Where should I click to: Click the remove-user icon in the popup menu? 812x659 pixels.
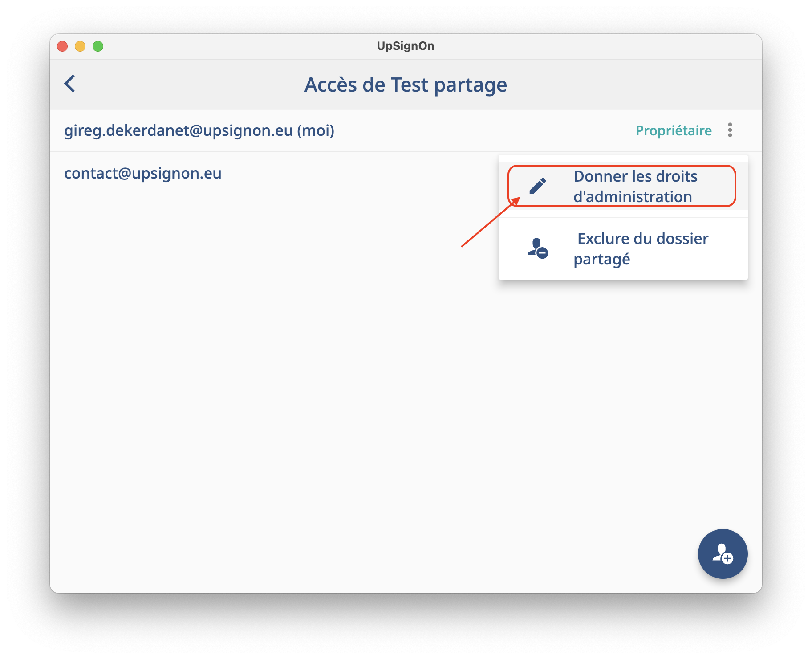coord(537,248)
